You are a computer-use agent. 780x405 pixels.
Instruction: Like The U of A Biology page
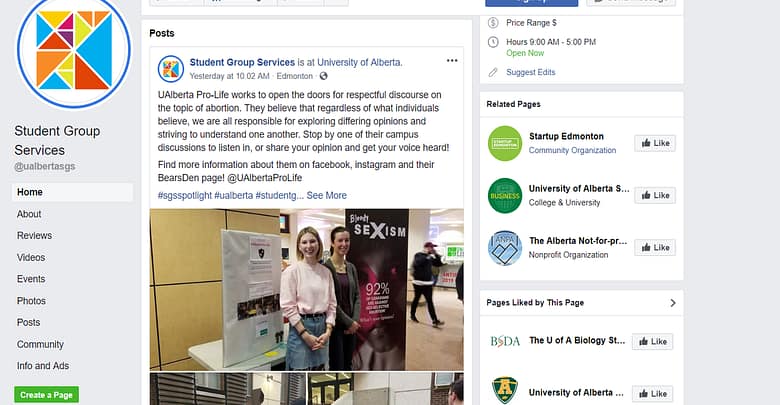(x=652, y=341)
